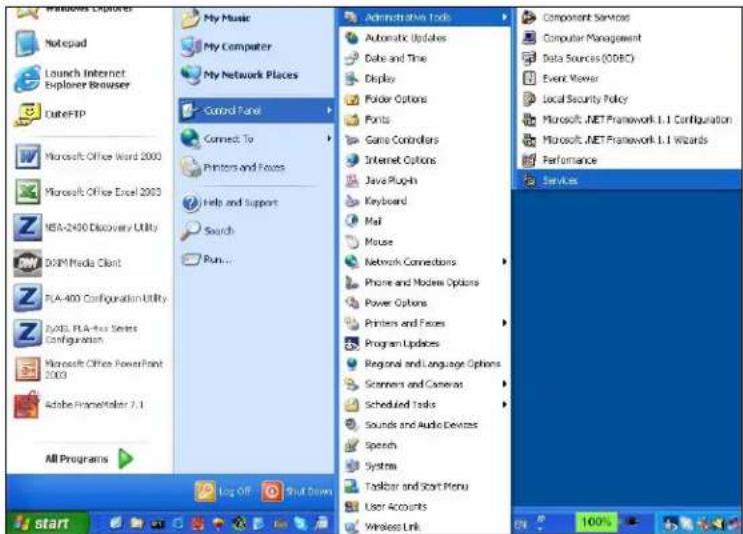Click the Performance icon

click(529, 160)
